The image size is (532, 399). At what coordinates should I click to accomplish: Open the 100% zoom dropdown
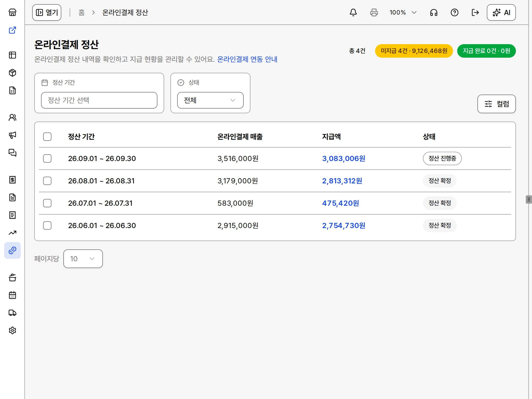point(403,12)
